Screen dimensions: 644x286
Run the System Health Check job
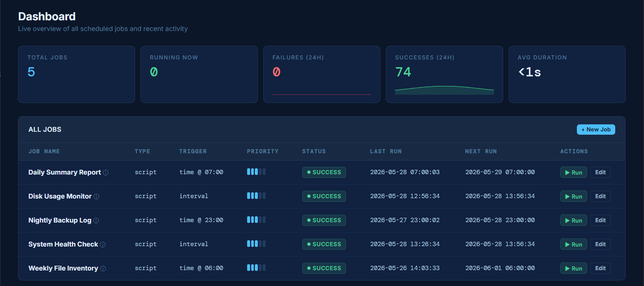[x=574, y=244]
